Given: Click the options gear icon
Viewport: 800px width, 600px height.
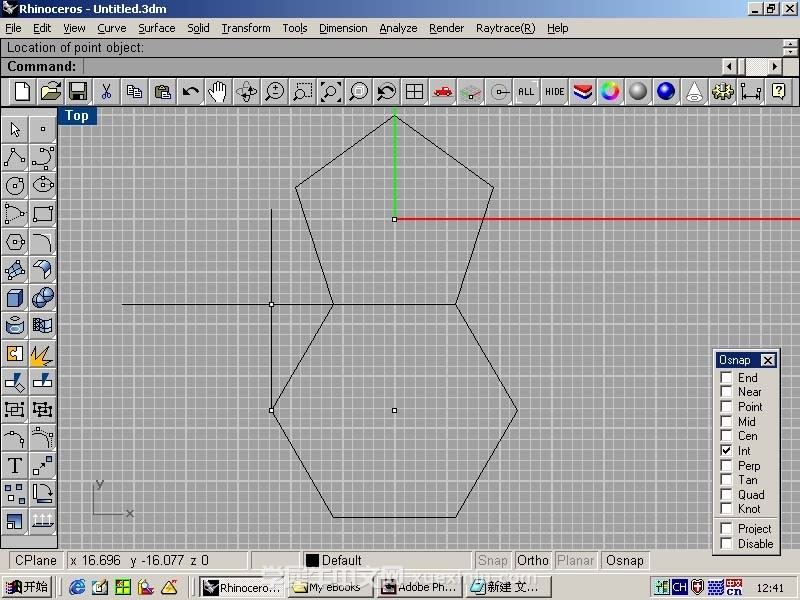Looking at the screenshot, I should coord(722,92).
